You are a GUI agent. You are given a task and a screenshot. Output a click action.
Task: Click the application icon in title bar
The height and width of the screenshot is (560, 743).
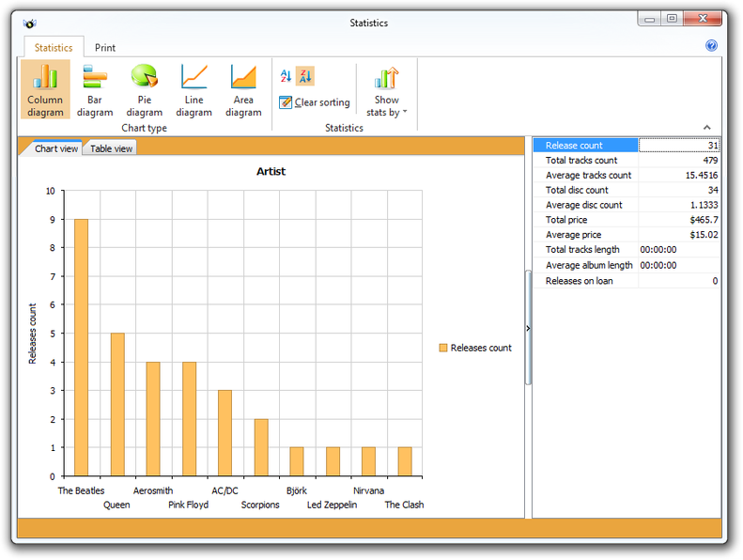click(x=30, y=23)
